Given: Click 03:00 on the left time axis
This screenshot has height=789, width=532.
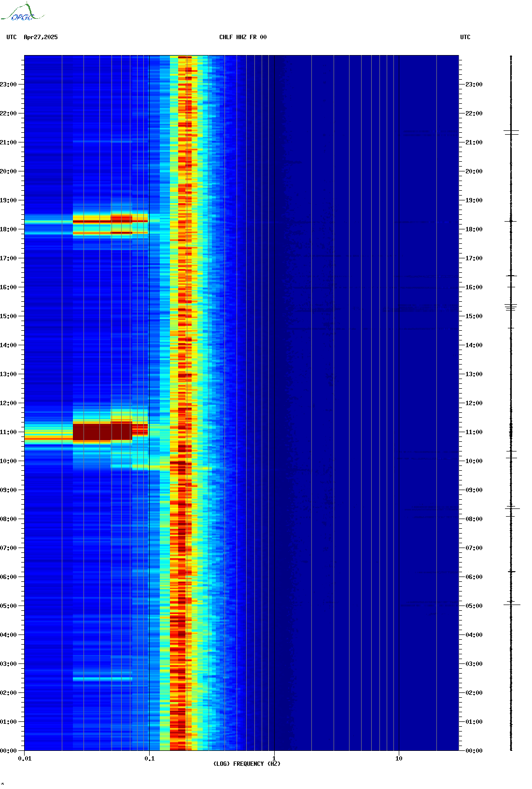Looking at the screenshot, I should [x=8, y=664].
